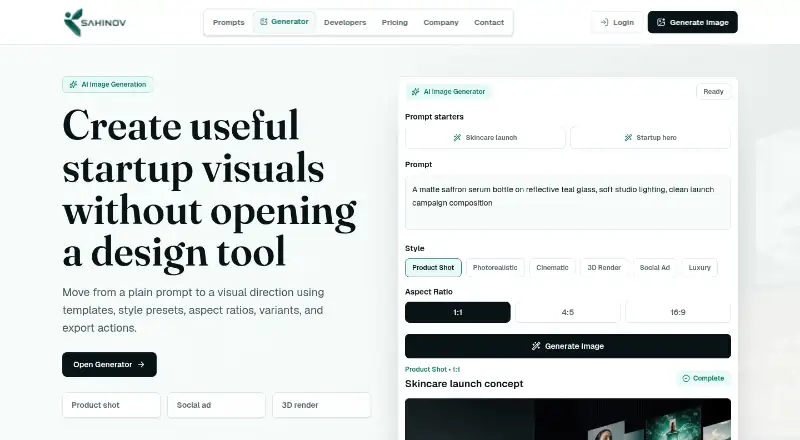Click the Complete status badge

[703, 378]
